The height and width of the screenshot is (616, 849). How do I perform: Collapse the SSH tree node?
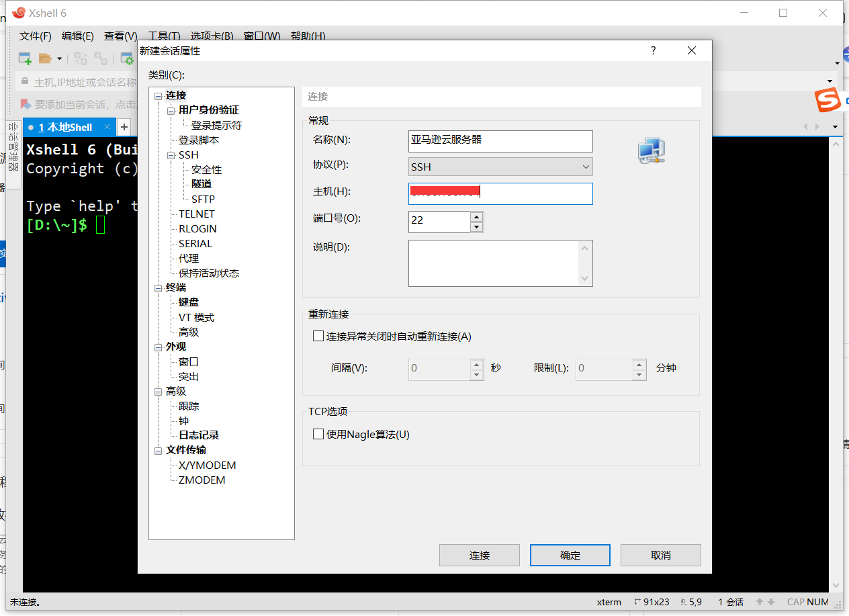pos(171,155)
